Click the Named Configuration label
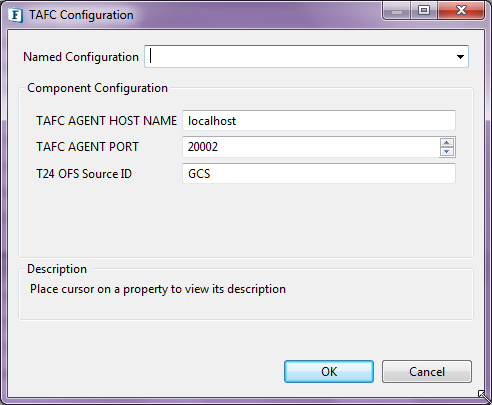The image size is (492, 405). (x=81, y=57)
